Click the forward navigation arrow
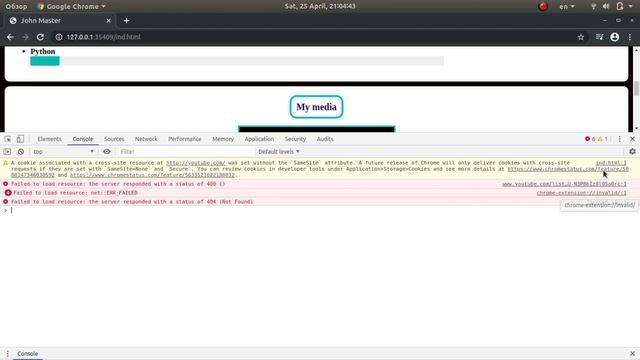 coord(25,37)
